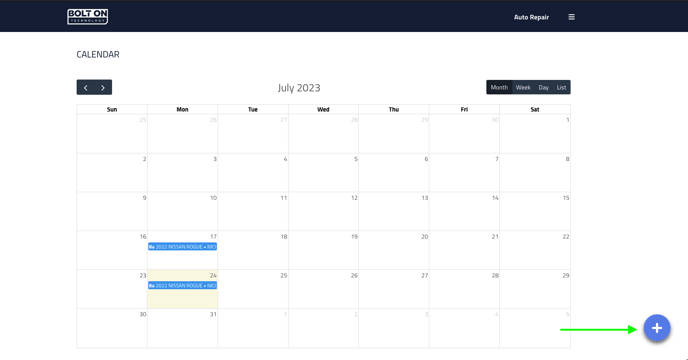Select the July 30 day number
The image size is (688, 360).
click(143, 314)
